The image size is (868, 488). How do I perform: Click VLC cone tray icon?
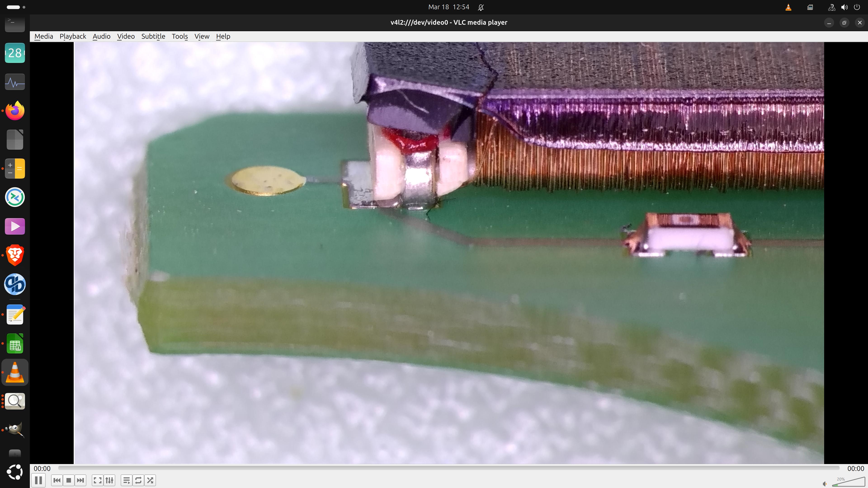[x=788, y=7]
